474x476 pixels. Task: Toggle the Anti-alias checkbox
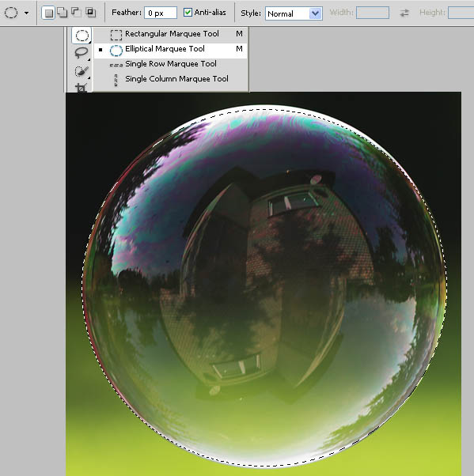[x=188, y=13]
